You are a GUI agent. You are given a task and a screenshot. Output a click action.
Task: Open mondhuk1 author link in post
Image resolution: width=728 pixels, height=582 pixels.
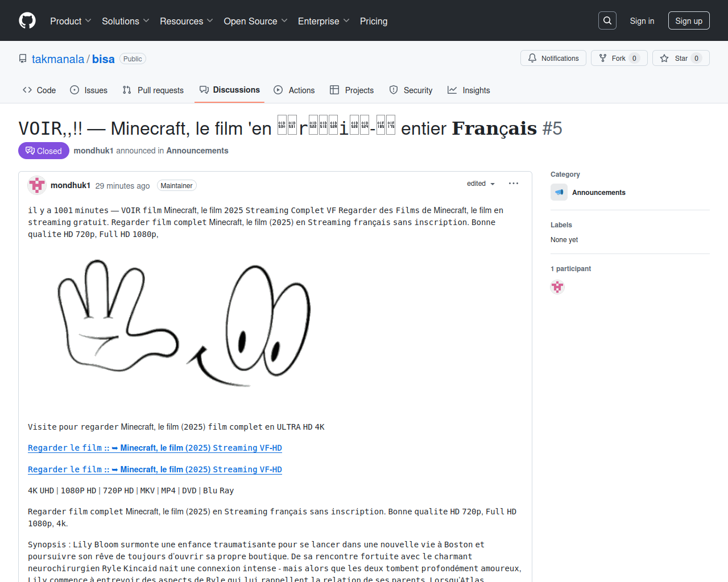click(x=71, y=185)
